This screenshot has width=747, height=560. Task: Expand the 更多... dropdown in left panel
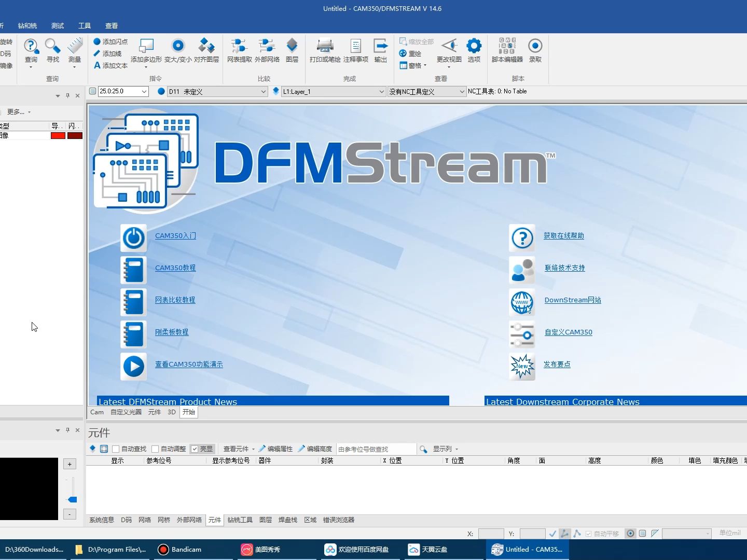(19, 112)
